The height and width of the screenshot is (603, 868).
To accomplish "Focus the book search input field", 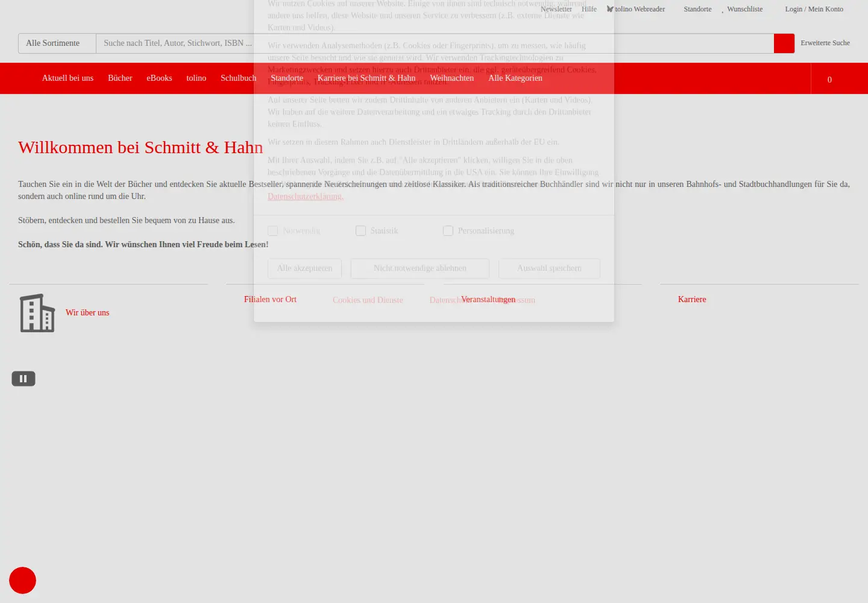I will pos(435,43).
